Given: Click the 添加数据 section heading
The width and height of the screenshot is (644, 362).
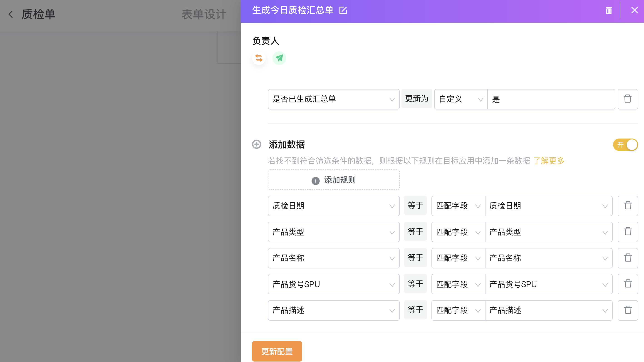Looking at the screenshot, I should click(287, 144).
